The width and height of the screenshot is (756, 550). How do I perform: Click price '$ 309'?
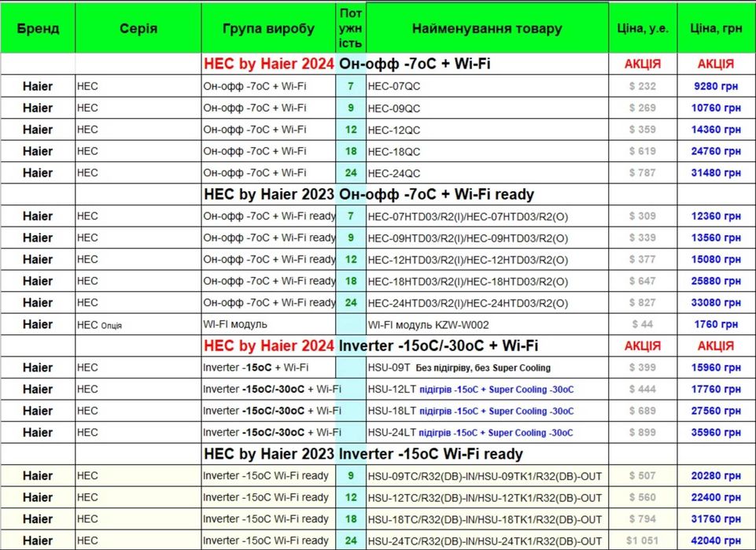pyautogui.click(x=643, y=216)
